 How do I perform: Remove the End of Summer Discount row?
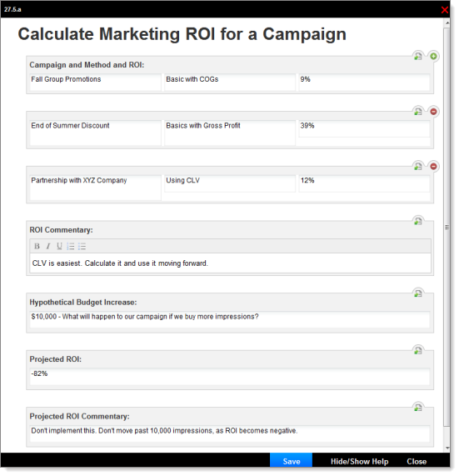(x=433, y=112)
